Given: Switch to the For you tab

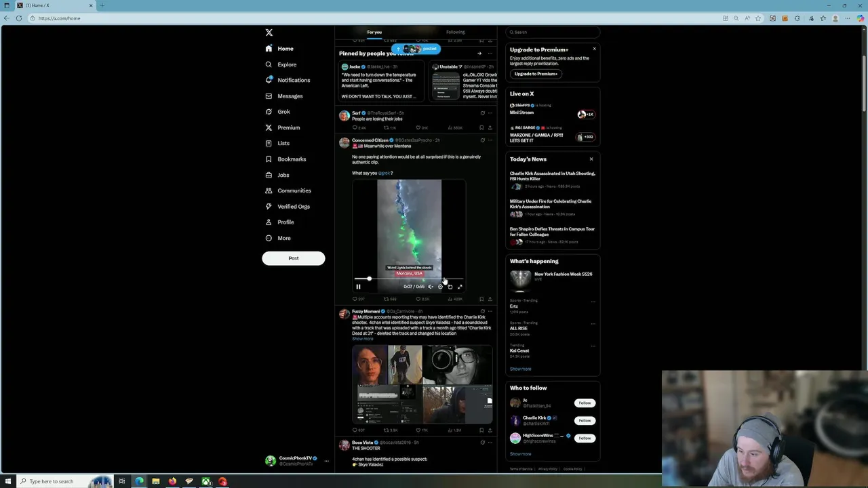Looking at the screenshot, I should 374,32.
